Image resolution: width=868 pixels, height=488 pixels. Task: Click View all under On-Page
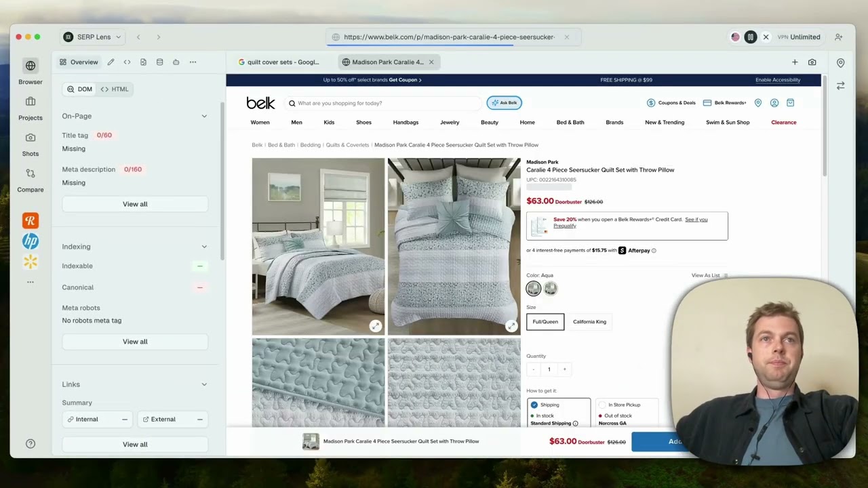[135, 204]
